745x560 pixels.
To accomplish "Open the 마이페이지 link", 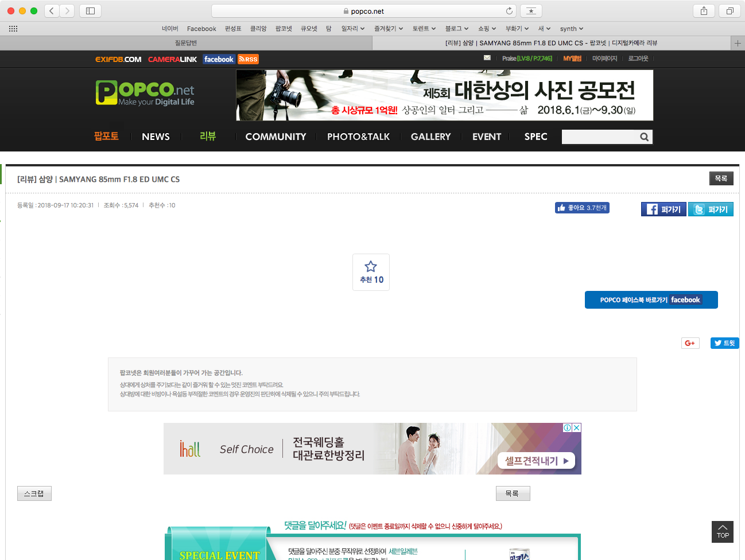I will (604, 59).
